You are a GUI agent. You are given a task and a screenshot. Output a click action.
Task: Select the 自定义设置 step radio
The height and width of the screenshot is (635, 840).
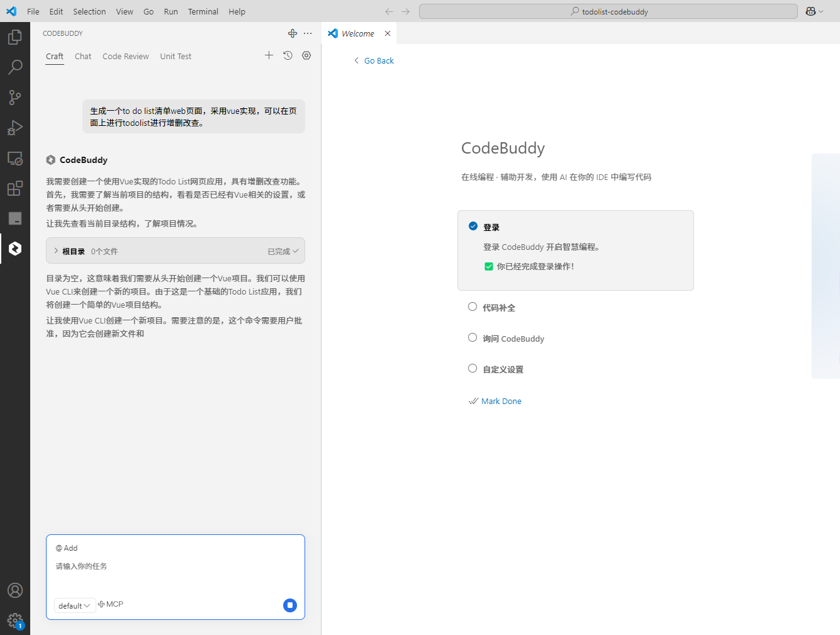point(473,368)
